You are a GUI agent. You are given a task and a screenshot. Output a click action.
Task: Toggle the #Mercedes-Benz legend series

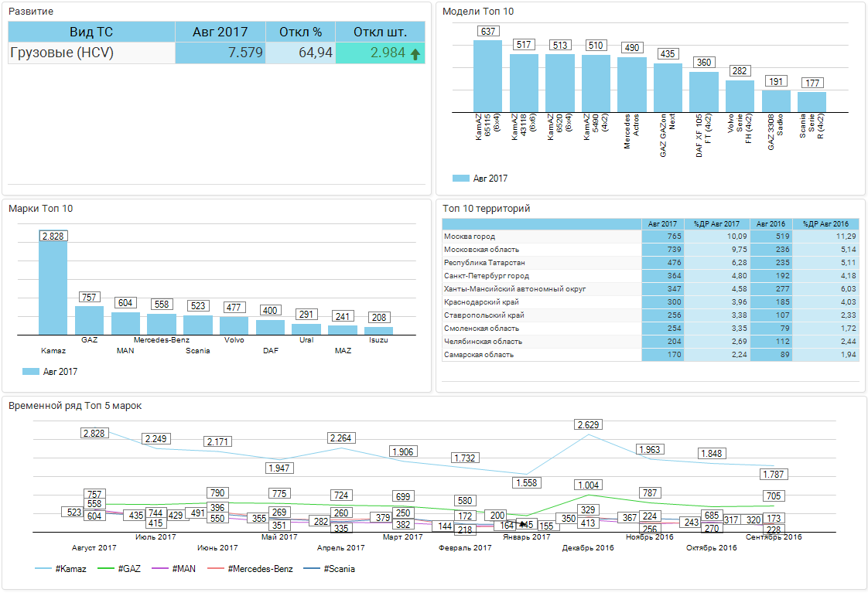coord(250,569)
